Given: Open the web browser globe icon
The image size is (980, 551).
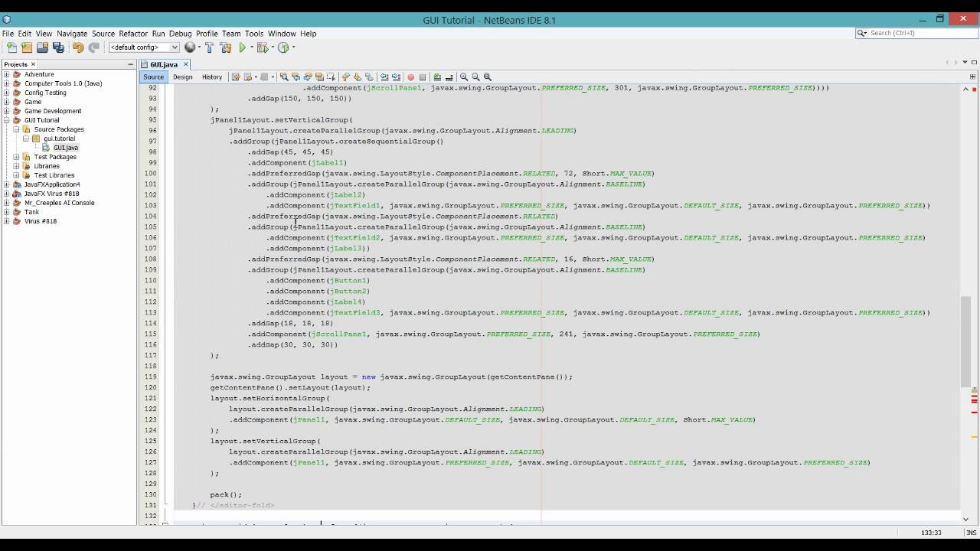Looking at the screenshot, I should pos(190,47).
